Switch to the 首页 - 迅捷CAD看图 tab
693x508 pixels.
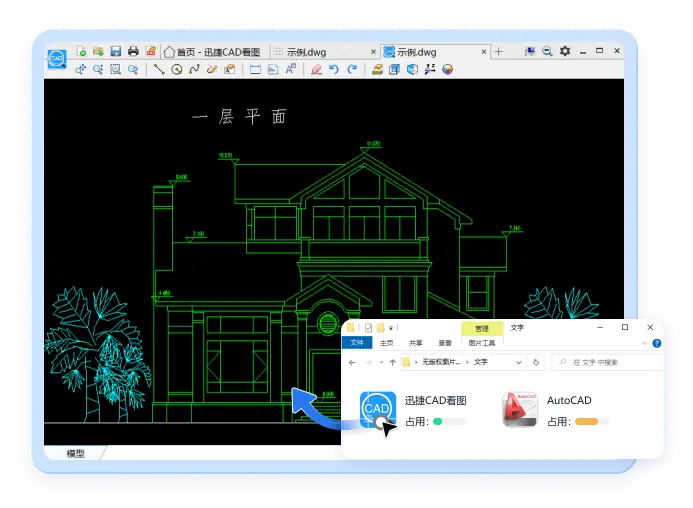coord(212,52)
